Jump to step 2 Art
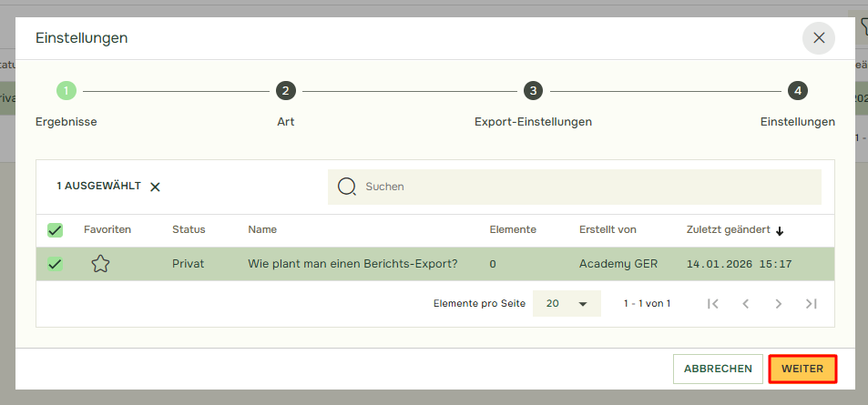868x405 pixels. [286, 91]
